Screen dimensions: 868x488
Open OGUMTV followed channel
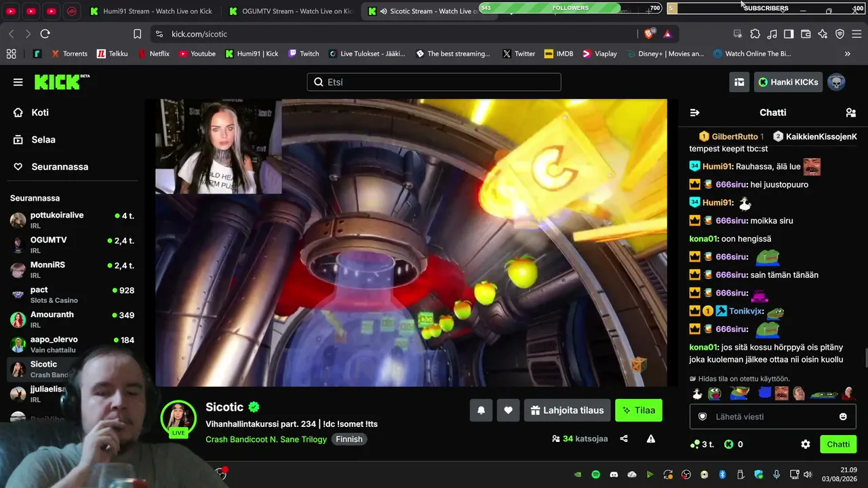tap(72, 245)
